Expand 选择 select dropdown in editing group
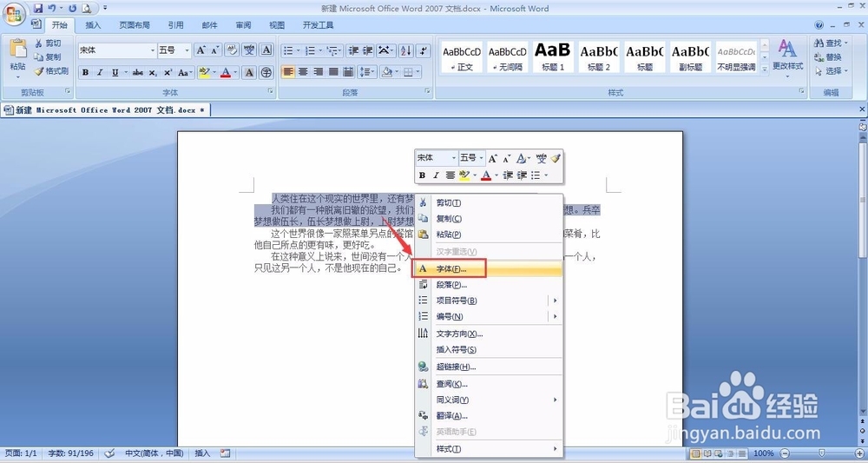 point(831,71)
